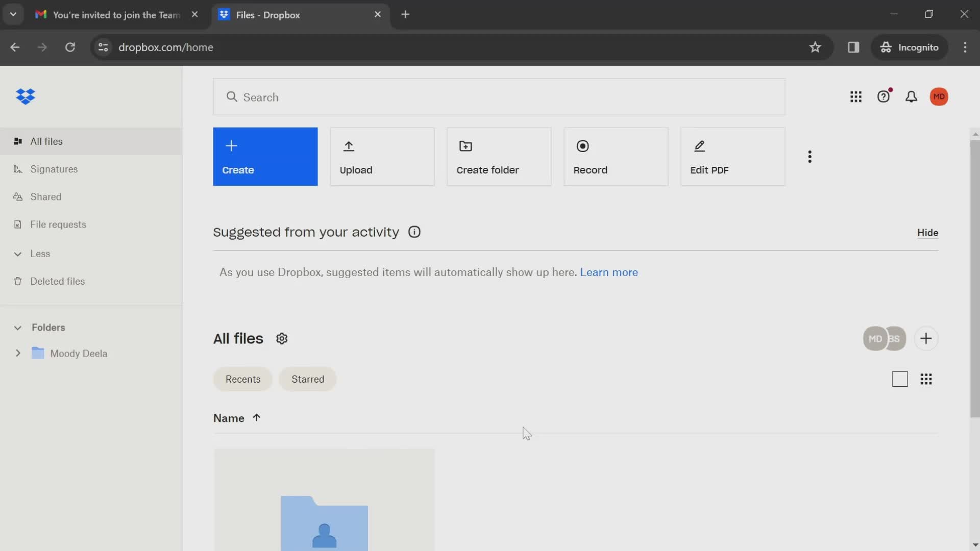
Task: Click the Signatures pen icon
Action: pos(18,169)
